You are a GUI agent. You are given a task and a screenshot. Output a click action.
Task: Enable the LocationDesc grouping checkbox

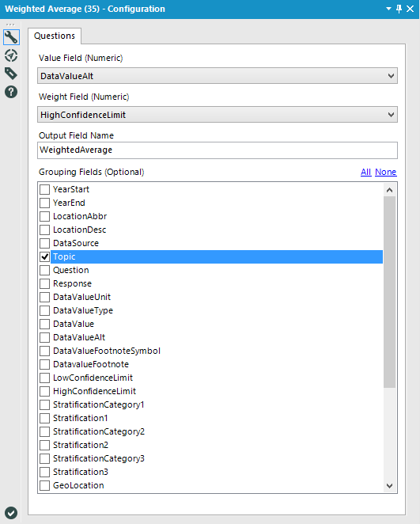point(45,230)
